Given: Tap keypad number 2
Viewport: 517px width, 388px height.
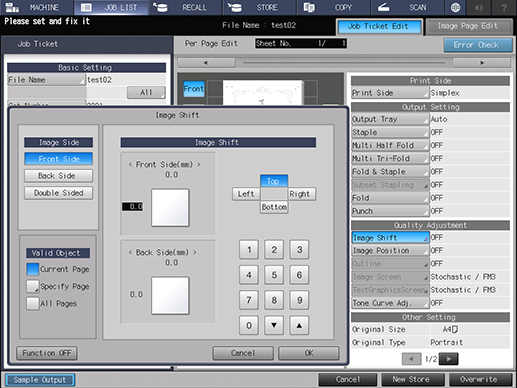Looking at the screenshot, I should [274, 250].
